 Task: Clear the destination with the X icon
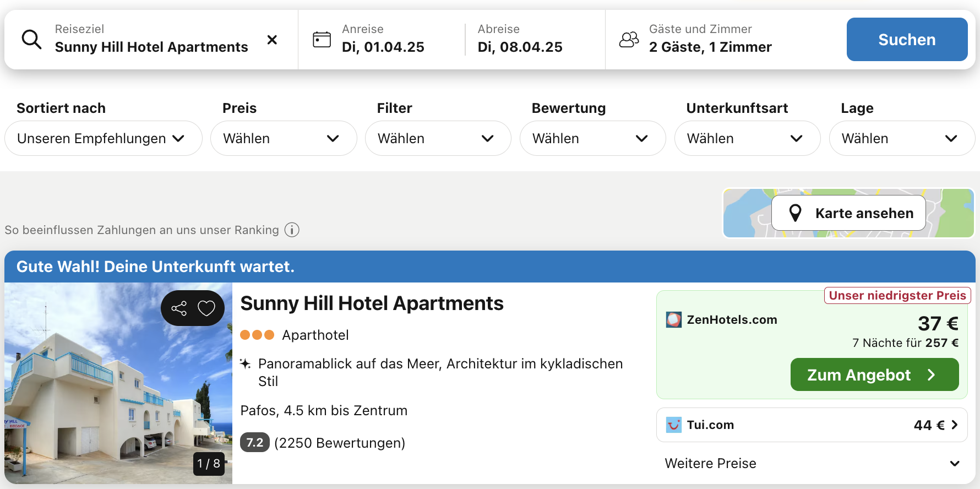(272, 40)
